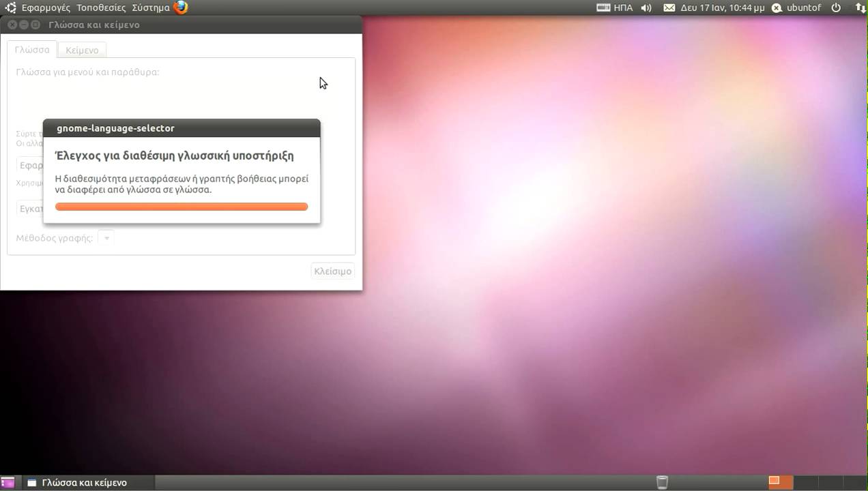Click the Ubuntu logo icon in top panel
The height and width of the screenshot is (491, 868).
click(11, 8)
